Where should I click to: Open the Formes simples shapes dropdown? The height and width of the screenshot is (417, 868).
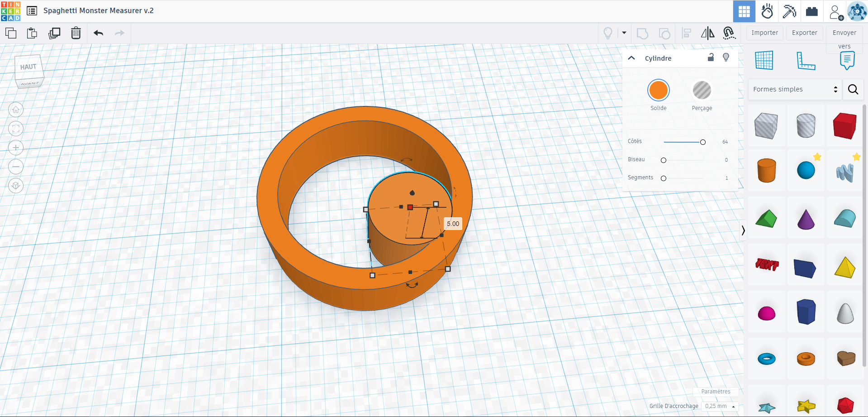click(795, 89)
